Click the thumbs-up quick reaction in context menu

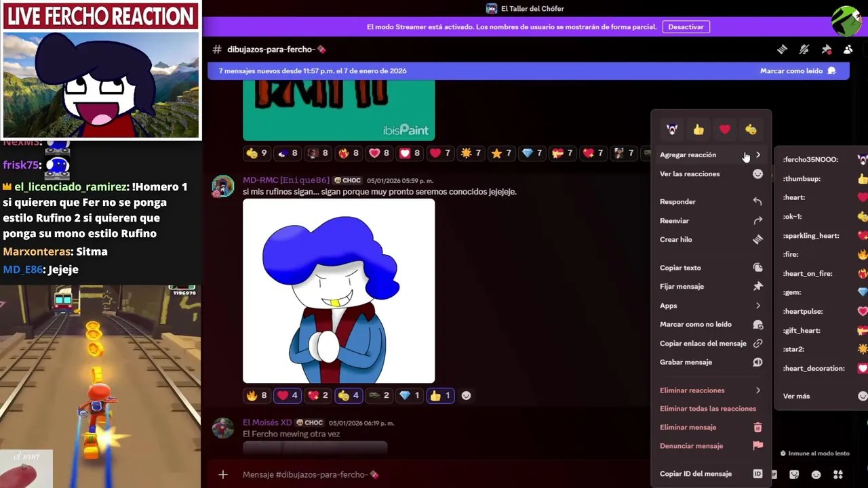[x=698, y=129]
